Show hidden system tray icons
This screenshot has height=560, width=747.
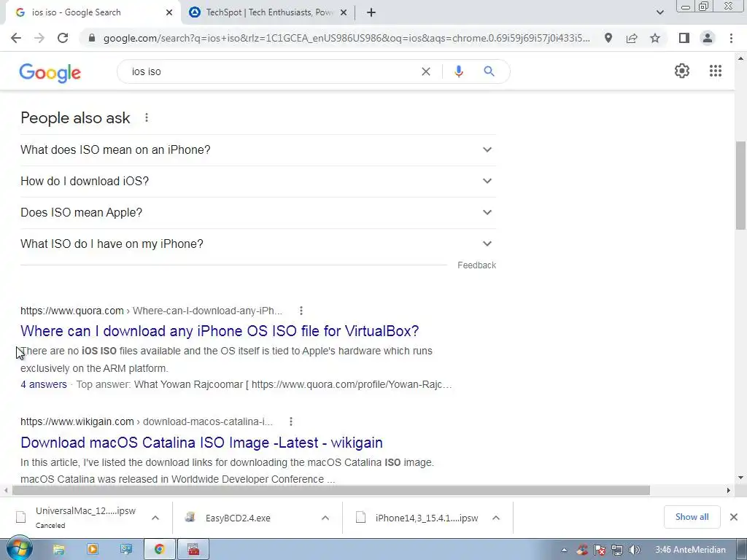coord(565,550)
